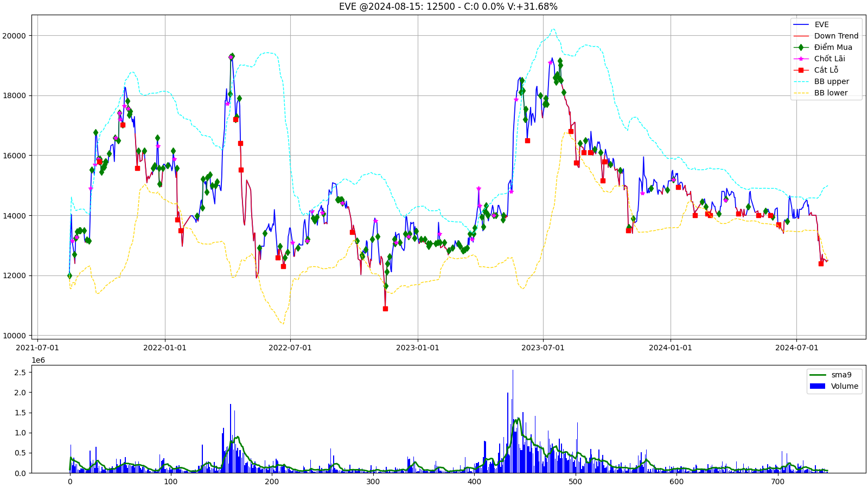Click the 1.5 volume axis label
Image resolution: width=868 pixels, height=488 pixels.
pyautogui.click(x=20, y=413)
